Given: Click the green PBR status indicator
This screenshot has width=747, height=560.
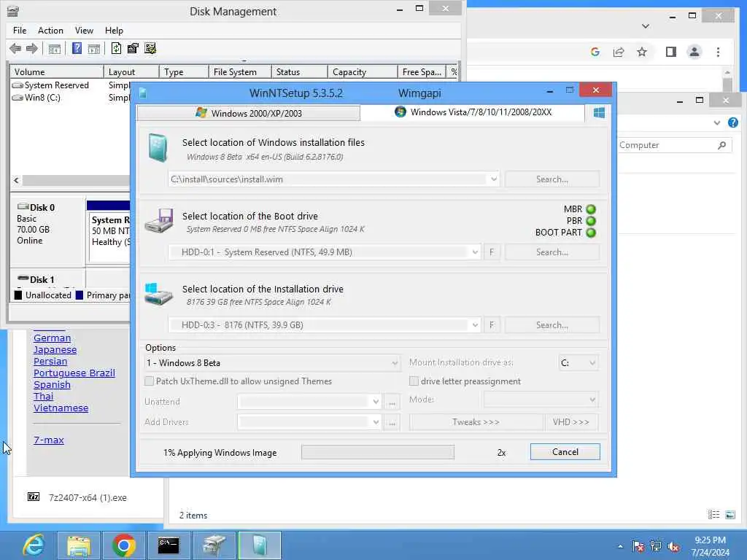Looking at the screenshot, I should pos(591,221).
